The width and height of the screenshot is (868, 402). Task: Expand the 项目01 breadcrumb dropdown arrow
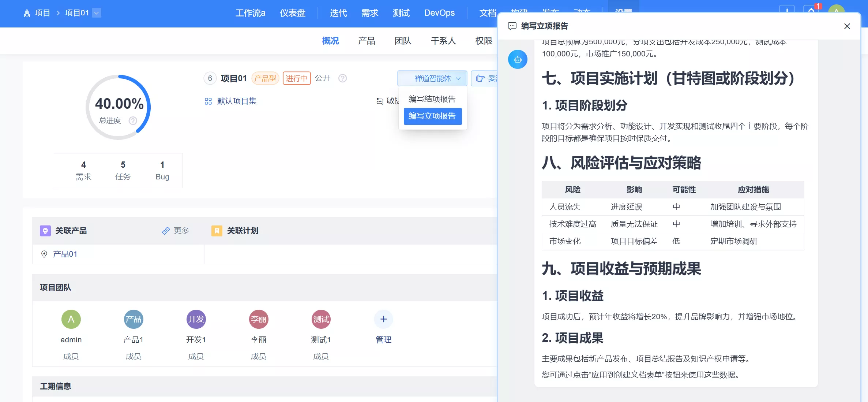pyautogui.click(x=97, y=13)
